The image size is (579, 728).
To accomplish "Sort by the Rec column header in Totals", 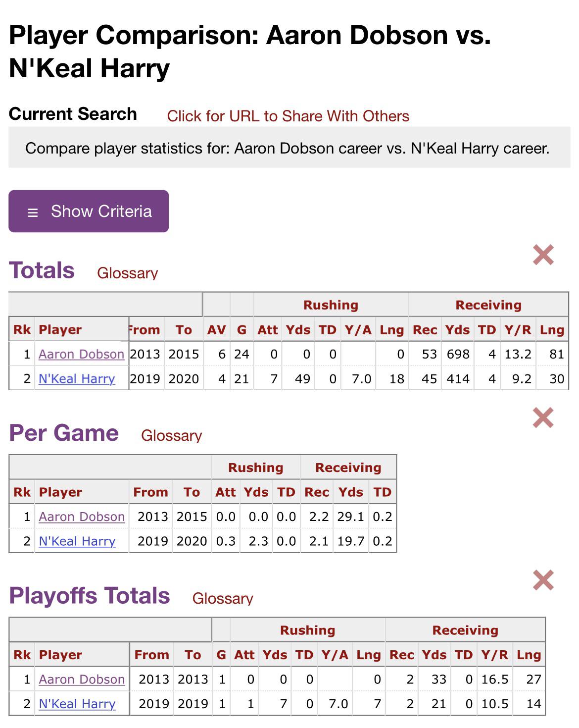I will (x=425, y=329).
